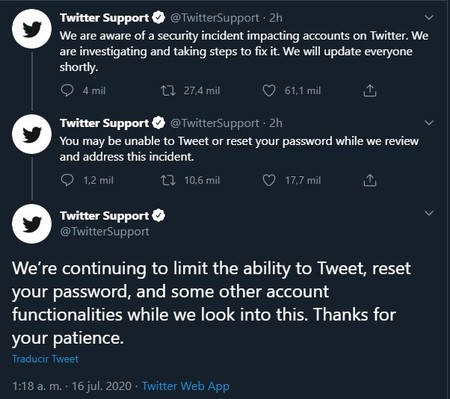This screenshot has height=399, width=450.
Task: Open the Twitter Web App link
Action: (186, 386)
